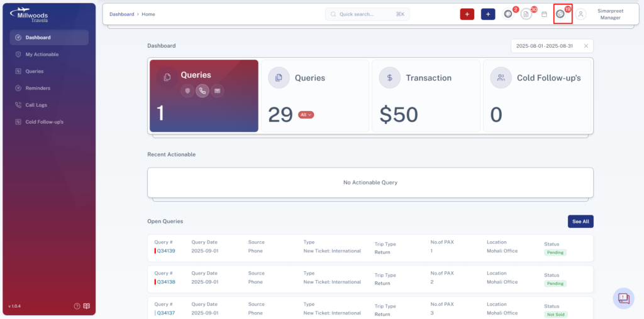Open the call icon with badge 19
This screenshot has width=644, height=319.
560,14
